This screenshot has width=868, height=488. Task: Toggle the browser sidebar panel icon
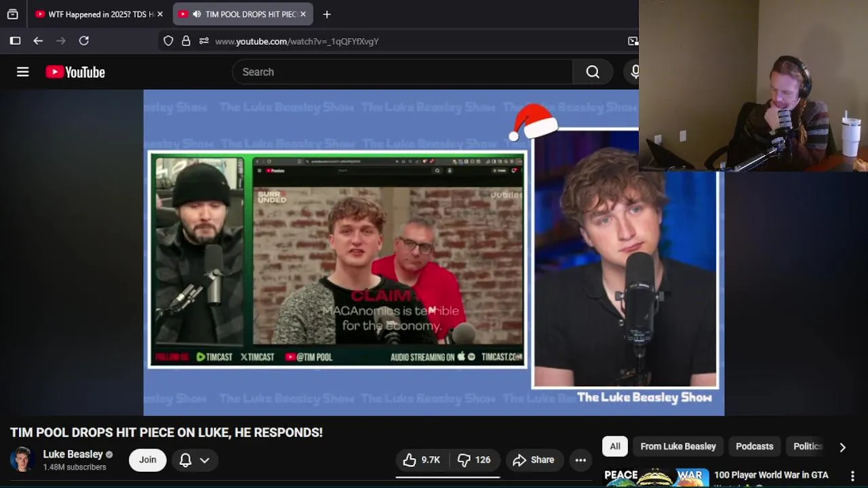15,41
